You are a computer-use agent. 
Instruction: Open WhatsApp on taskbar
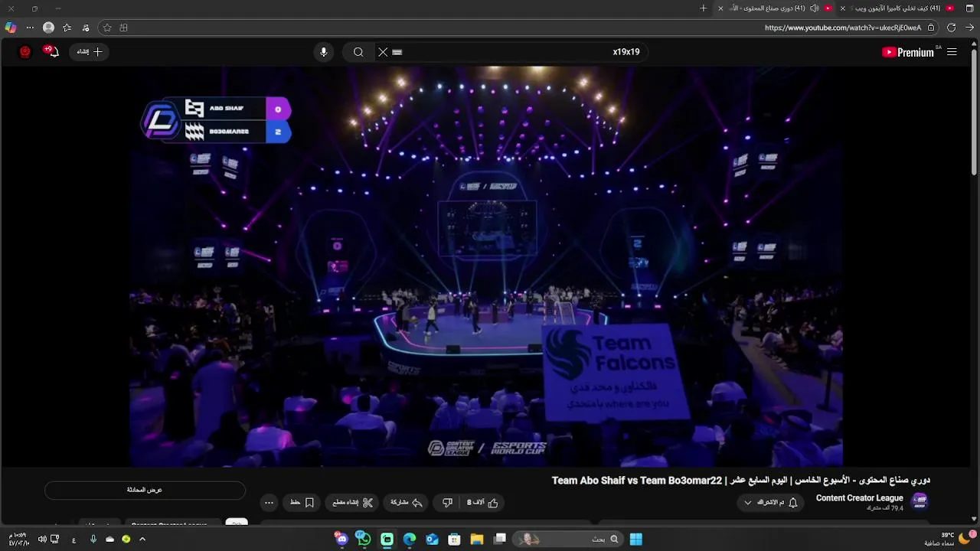pyautogui.click(x=364, y=540)
